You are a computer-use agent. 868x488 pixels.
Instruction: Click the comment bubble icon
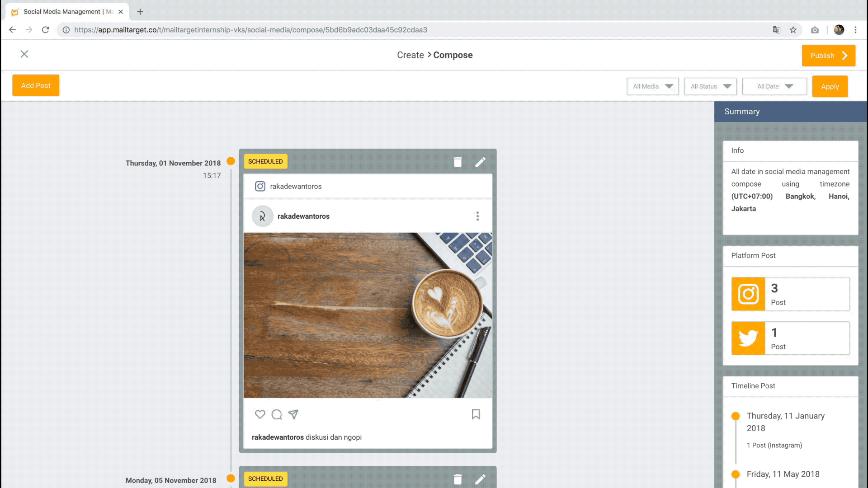pos(277,414)
